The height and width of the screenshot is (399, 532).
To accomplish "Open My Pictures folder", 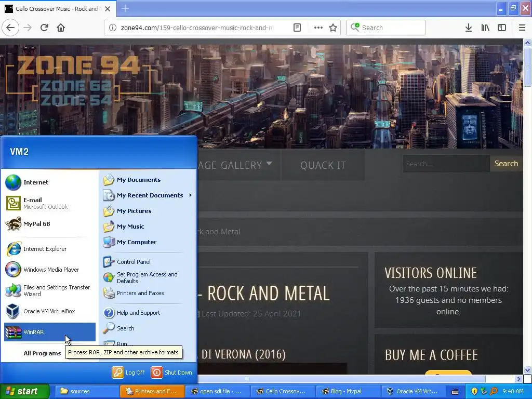I will (148, 211).
